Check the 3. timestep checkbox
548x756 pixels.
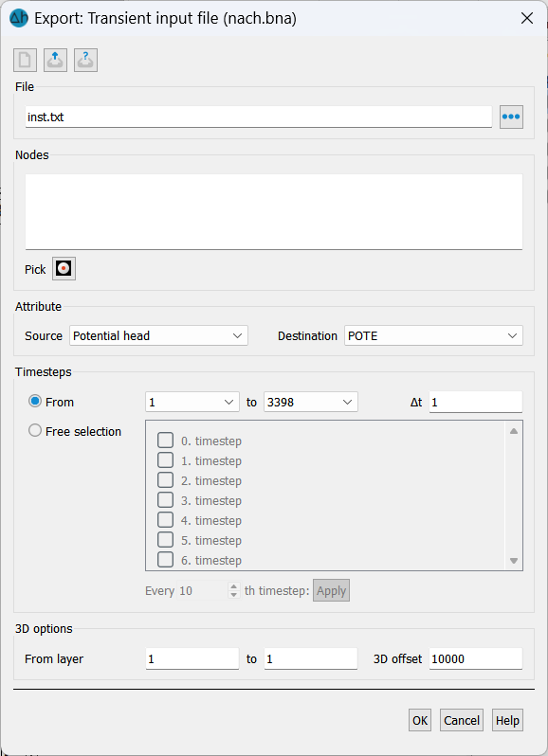pyautogui.click(x=166, y=500)
